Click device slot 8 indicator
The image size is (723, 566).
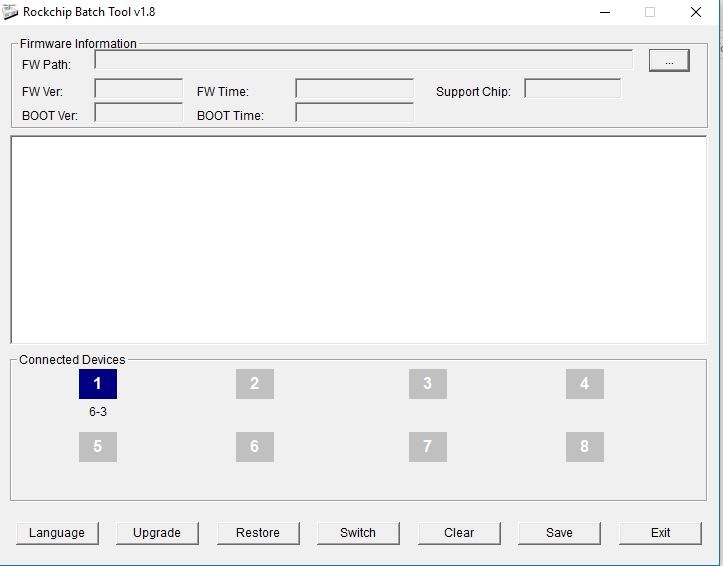click(584, 447)
